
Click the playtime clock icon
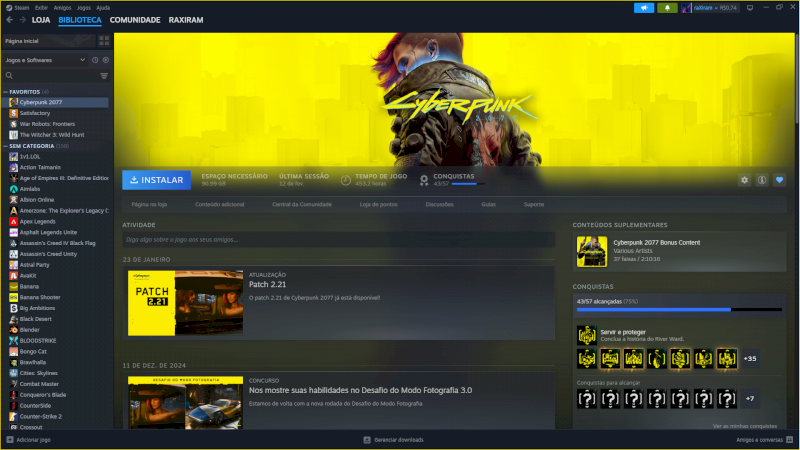pyautogui.click(x=345, y=180)
